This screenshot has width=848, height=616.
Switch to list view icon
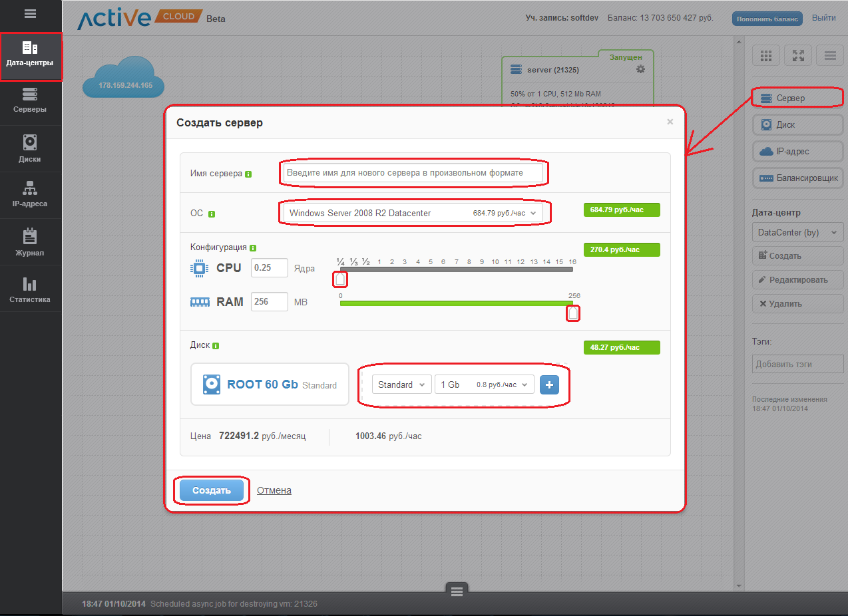point(830,56)
